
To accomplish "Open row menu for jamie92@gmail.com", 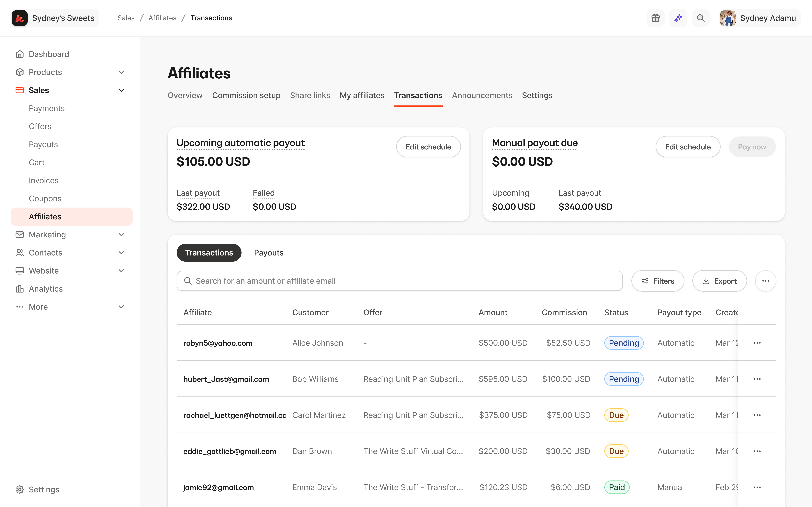I will pos(757,488).
